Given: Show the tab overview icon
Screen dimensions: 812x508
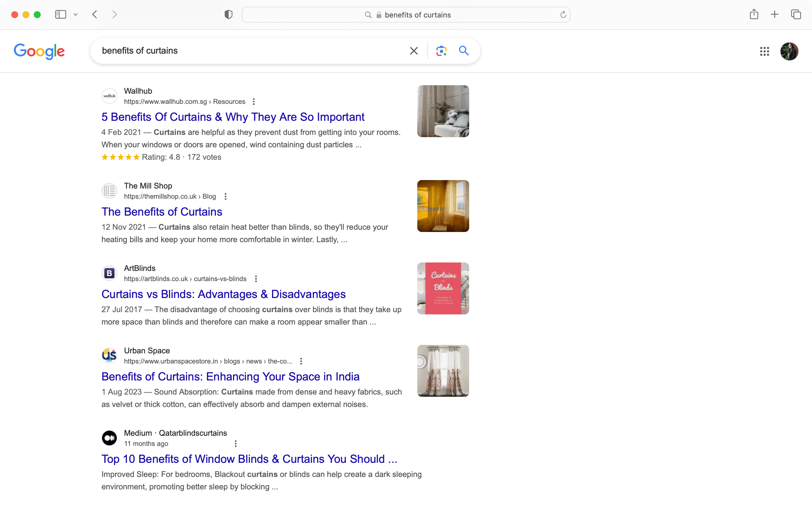Looking at the screenshot, I should [796, 14].
